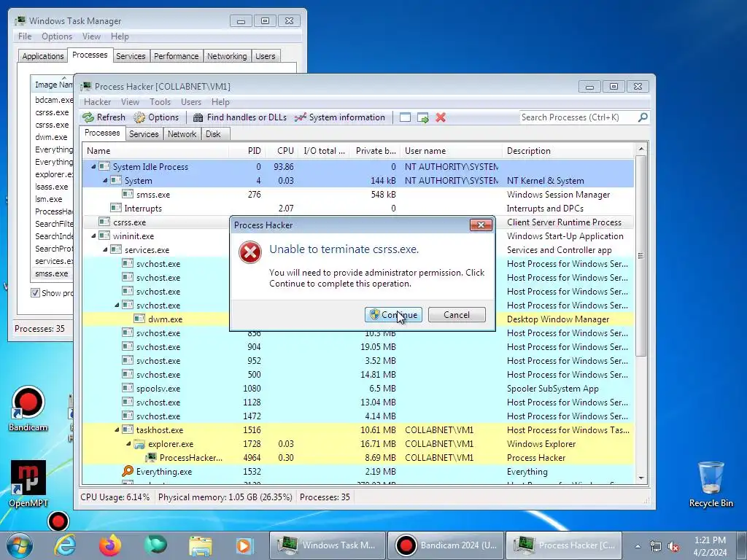Image resolution: width=747 pixels, height=560 pixels.
Task: Open File menu in Task Manager
Action: [25, 36]
